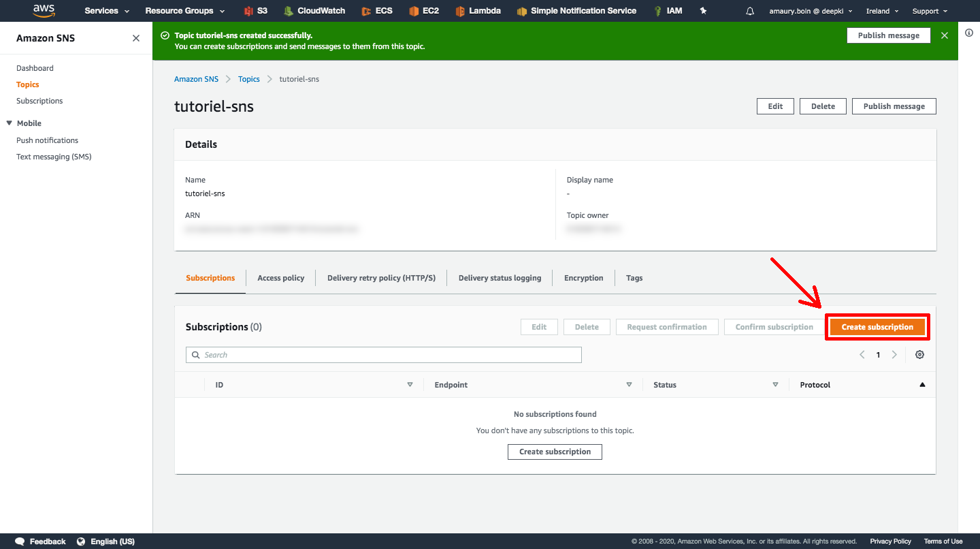Open the Privacy Policy link
This screenshot has height=549, width=980.
coord(891,542)
